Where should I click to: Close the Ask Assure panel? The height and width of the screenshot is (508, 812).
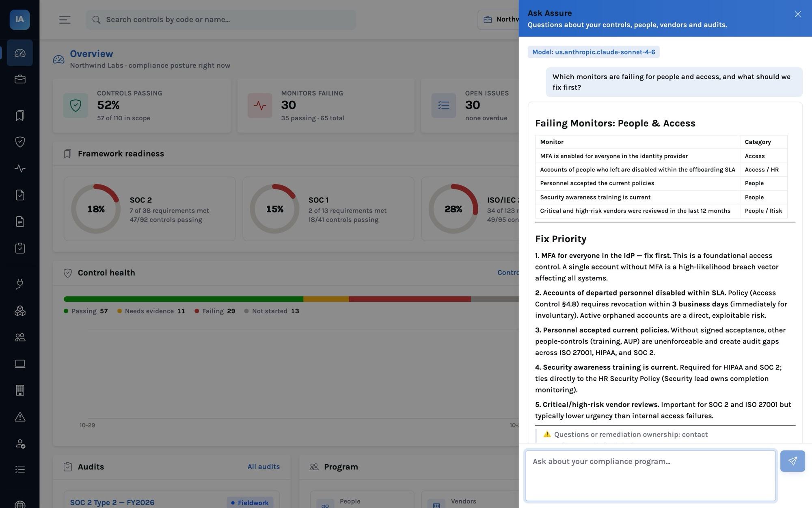[798, 14]
